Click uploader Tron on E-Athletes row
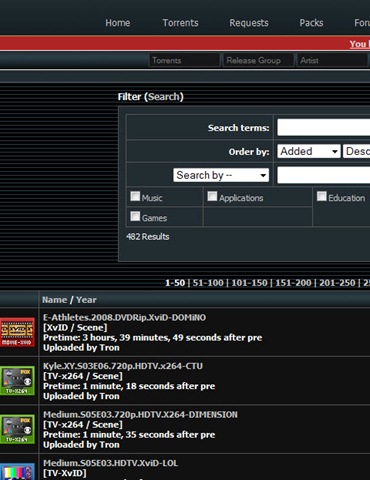370x480 pixels. 109,347
